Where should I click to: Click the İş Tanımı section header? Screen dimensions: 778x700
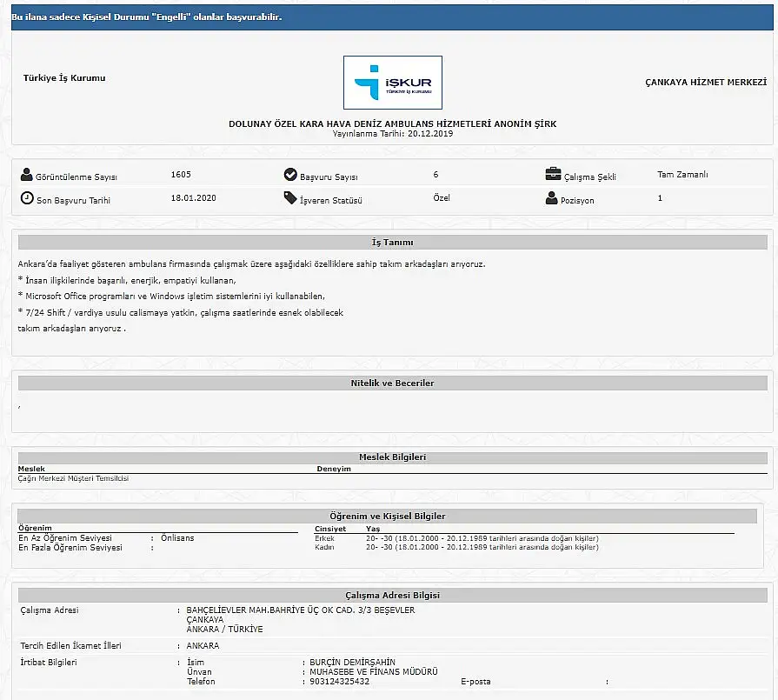pyautogui.click(x=392, y=243)
